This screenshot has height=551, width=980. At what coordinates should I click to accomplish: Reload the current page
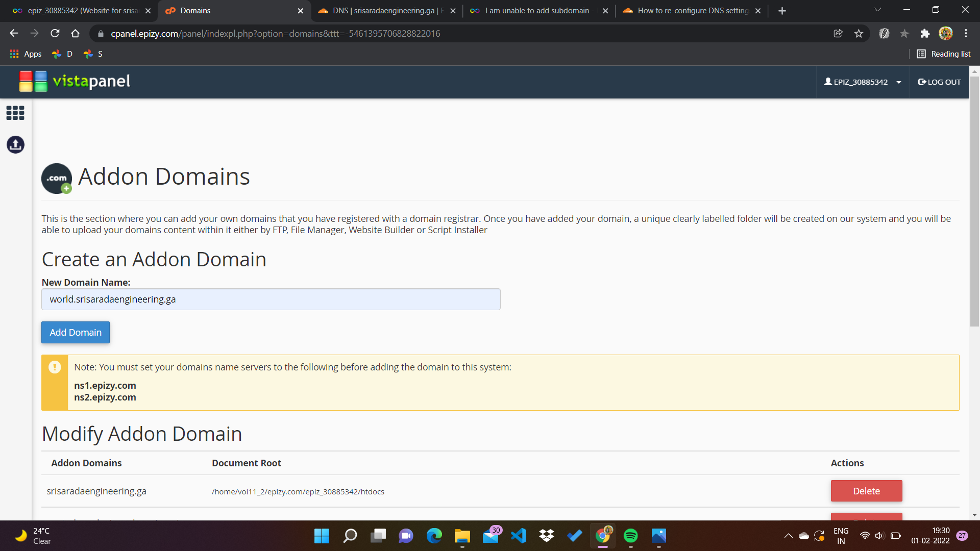(55, 34)
